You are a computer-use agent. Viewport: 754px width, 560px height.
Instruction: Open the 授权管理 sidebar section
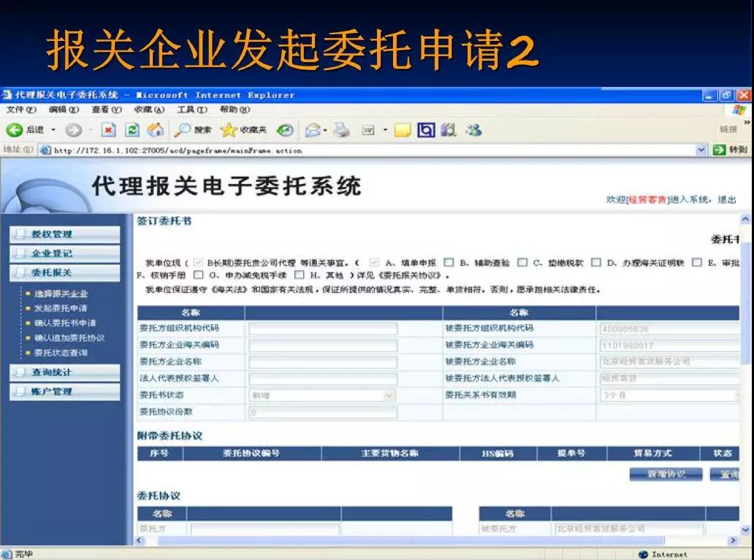tap(65, 234)
